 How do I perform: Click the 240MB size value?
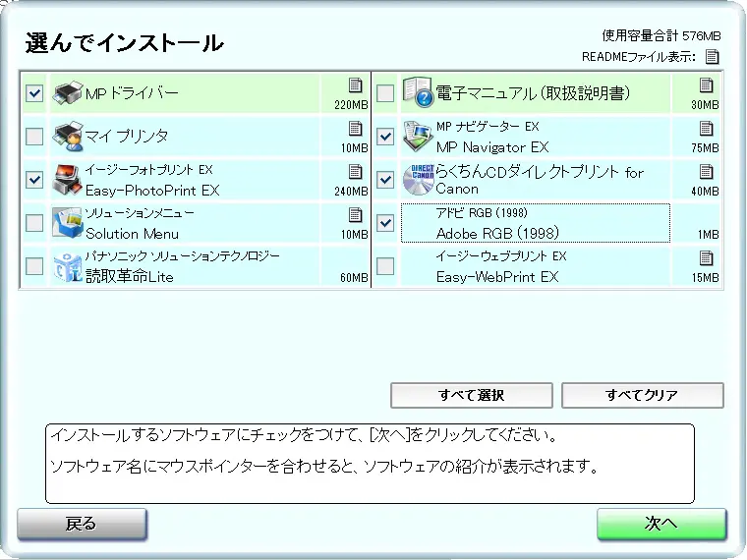pos(351,192)
